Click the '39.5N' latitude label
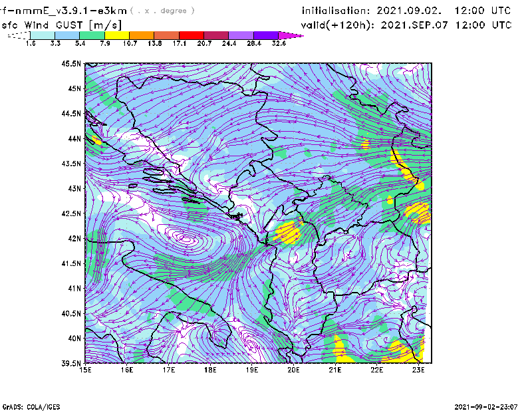Viewport: 532px width, 411px height. tap(72, 364)
